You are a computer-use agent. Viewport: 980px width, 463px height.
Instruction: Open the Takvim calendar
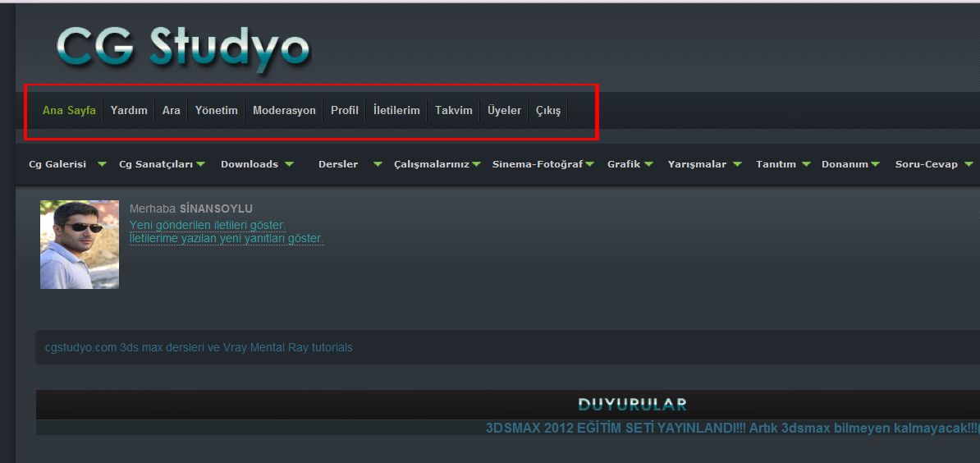click(454, 111)
